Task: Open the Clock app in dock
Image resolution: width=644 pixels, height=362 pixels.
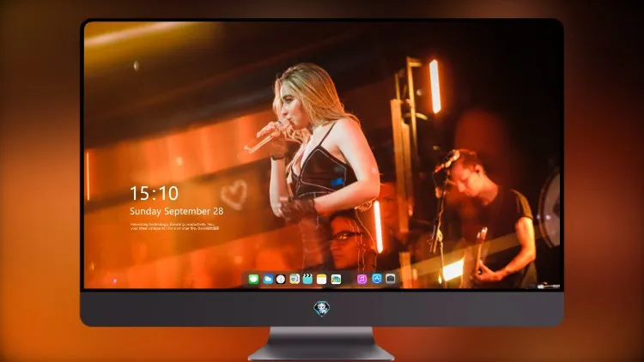Action: point(281,279)
